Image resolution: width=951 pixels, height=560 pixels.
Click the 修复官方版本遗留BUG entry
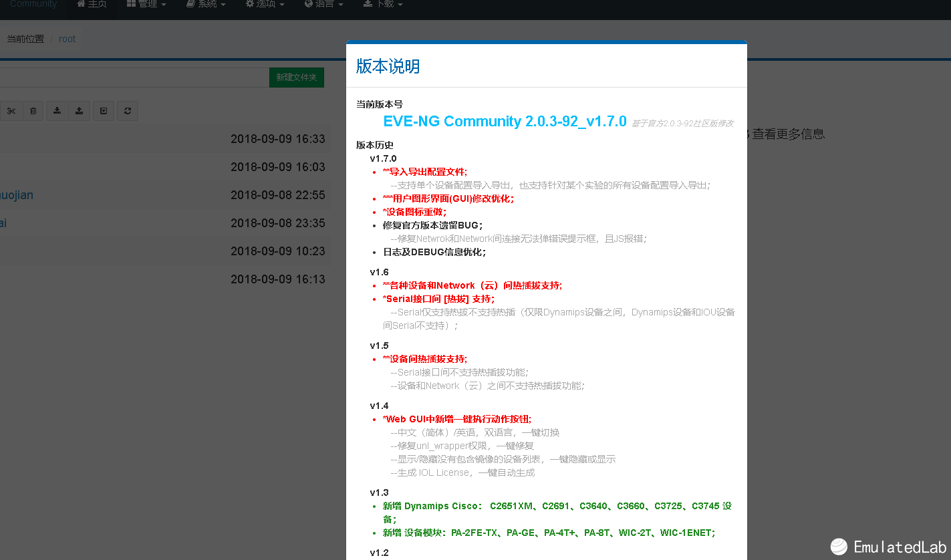click(432, 225)
